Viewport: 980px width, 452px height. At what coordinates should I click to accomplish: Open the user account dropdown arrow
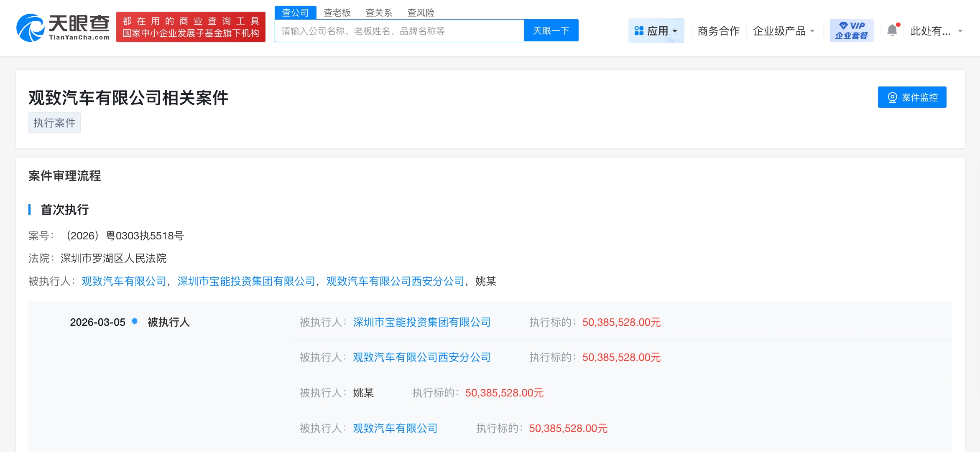coord(960,31)
